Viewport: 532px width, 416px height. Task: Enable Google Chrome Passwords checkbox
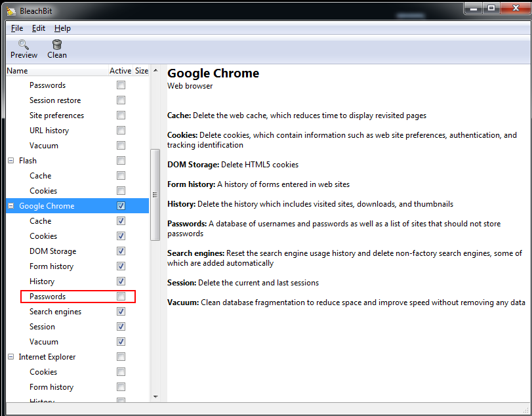click(121, 296)
